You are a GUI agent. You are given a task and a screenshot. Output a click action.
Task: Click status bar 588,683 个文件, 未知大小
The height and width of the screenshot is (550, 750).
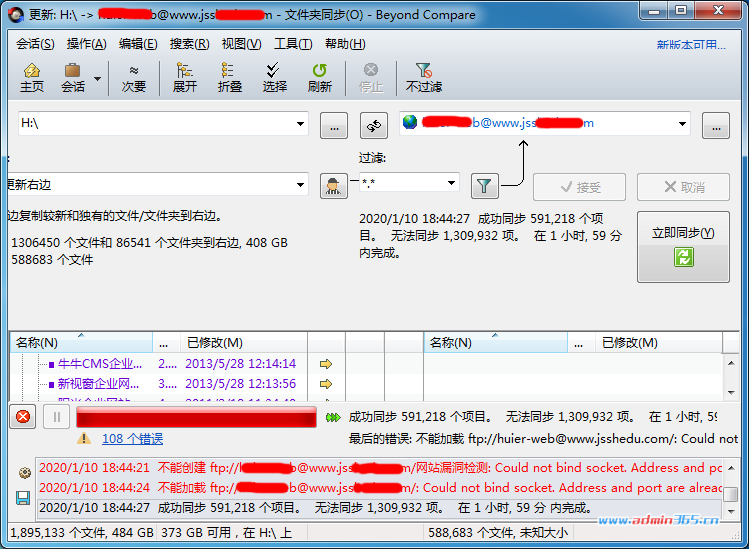coord(498,532)
